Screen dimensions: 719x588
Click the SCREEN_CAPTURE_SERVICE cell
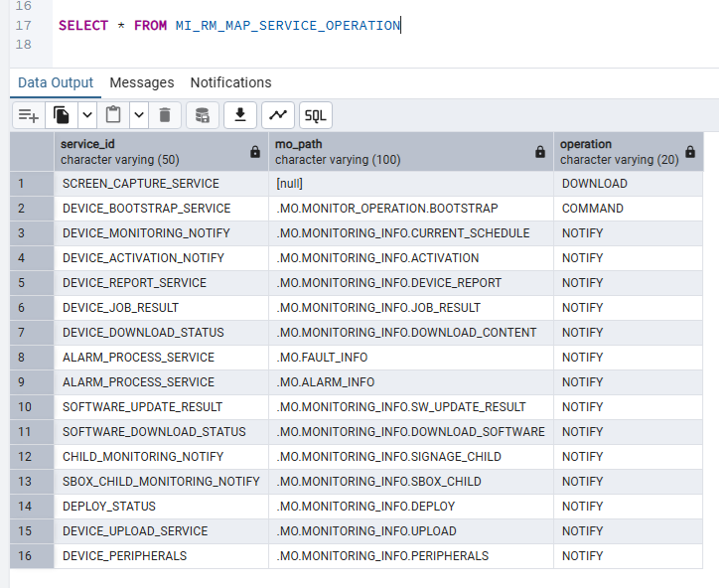tap(140, 184)
